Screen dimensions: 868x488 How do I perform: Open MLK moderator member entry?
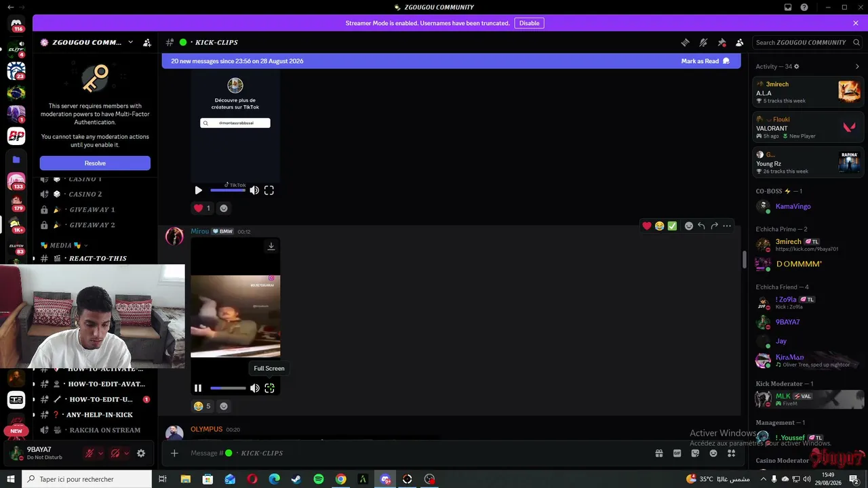(x=808, y=400)
